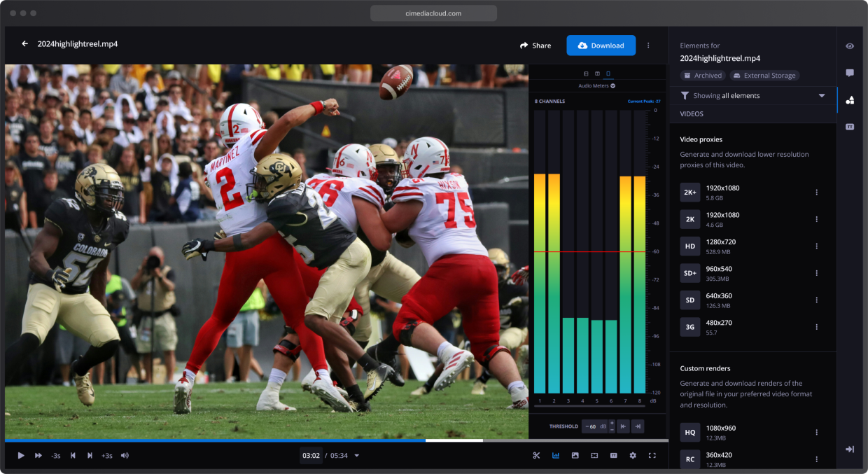Open the captions tab in right sidebar
This screenshot has width=868, height=474.
tap(850, 127)
